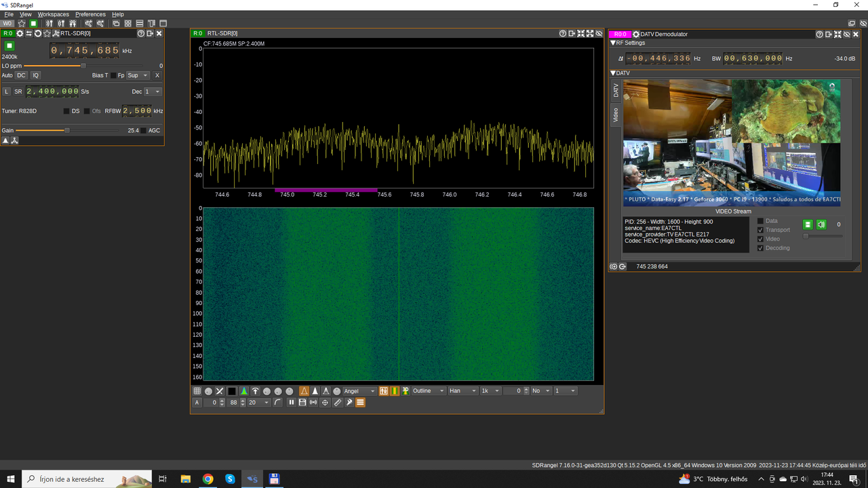Toggle DC auto correction button
Viewport: 868px width, 488px height.
(21, 75)
